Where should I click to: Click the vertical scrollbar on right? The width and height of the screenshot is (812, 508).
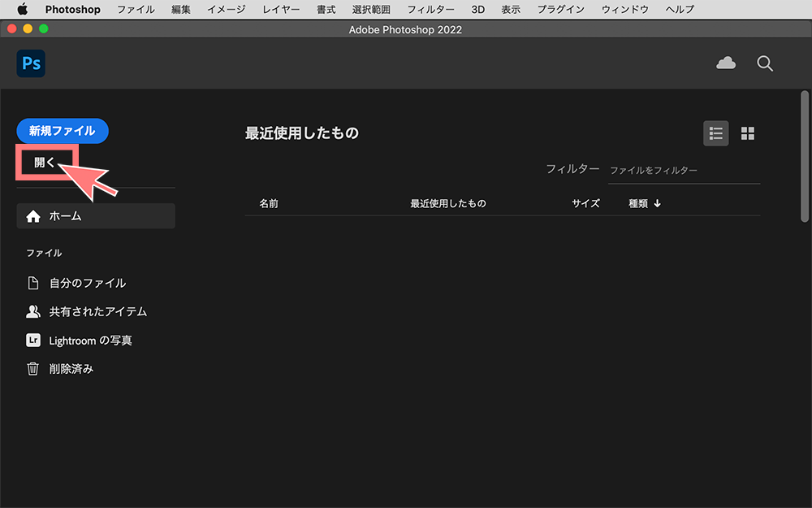pos(804,157)
